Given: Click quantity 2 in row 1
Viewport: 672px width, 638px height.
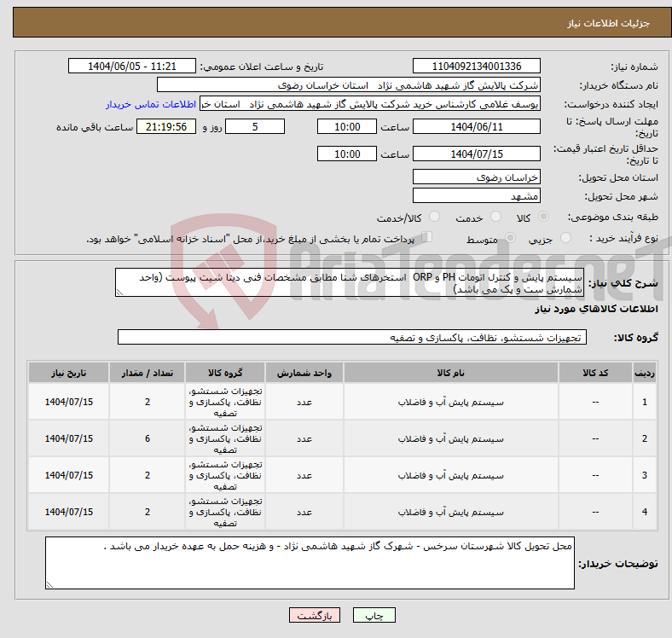Looking at the screenshot, I should tap(148, 402).
